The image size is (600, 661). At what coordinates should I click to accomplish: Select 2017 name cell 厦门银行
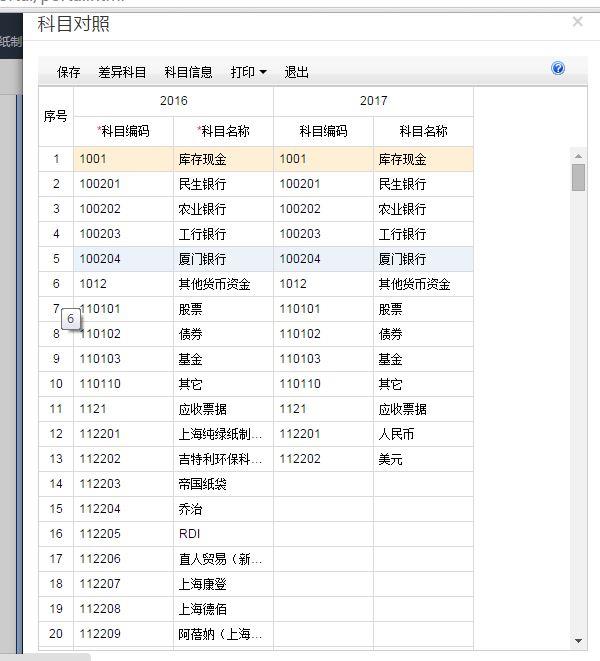pos(423,259)
